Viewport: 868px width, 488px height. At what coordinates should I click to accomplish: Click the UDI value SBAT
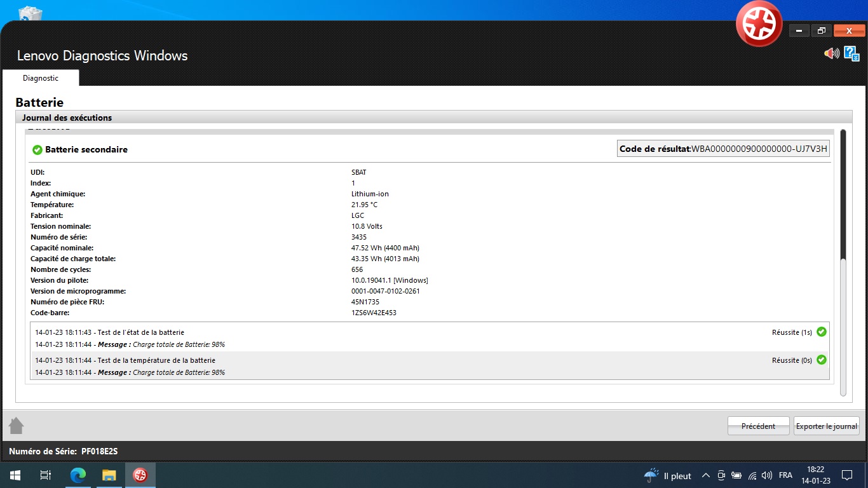click(358, 172)
